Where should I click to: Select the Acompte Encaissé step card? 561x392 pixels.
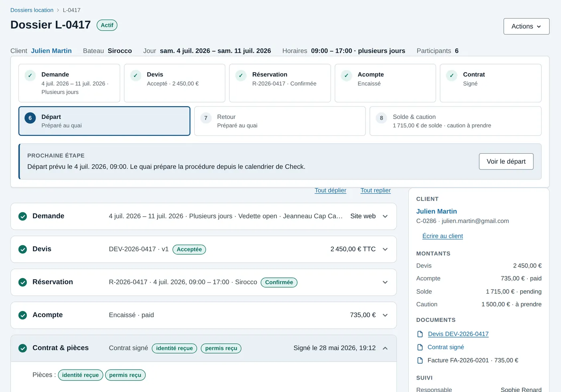[385, 83]
